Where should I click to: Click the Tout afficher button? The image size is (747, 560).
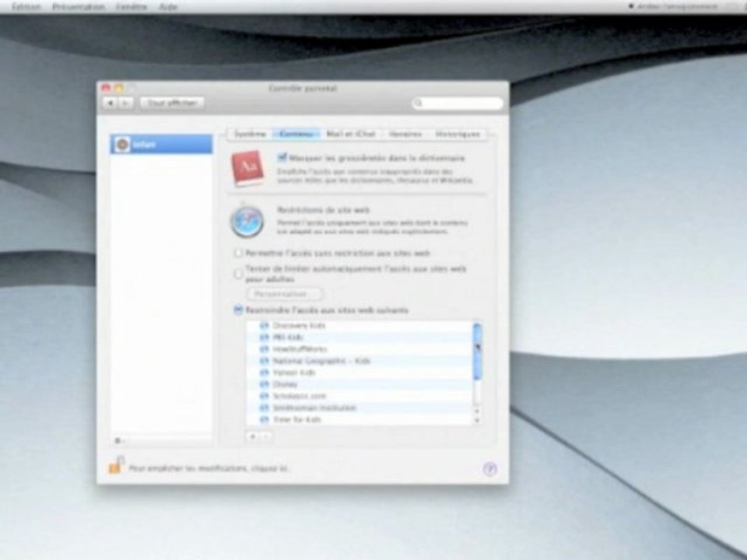coord(172,103)
